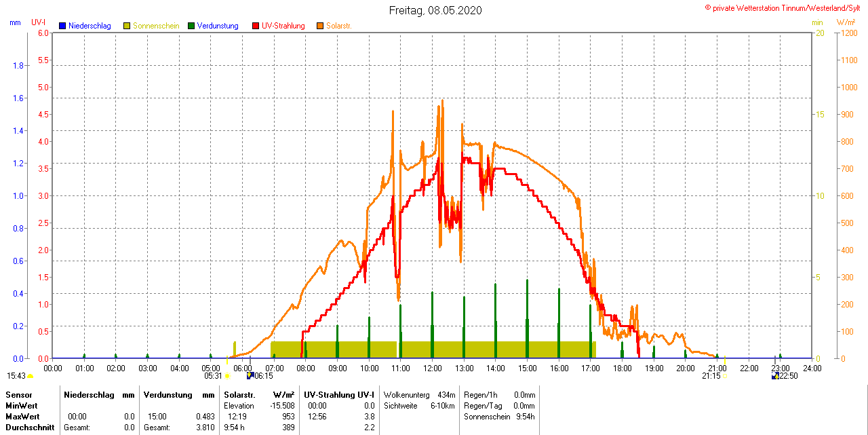The image size is (868, 435).
Task: Click the yellow min axis unit label
Action: (817, 22)
